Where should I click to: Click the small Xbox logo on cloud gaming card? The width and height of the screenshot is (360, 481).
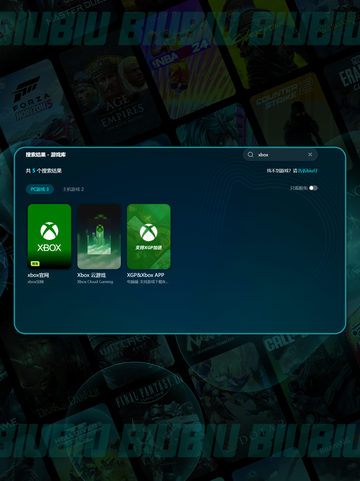pos(99,229)
